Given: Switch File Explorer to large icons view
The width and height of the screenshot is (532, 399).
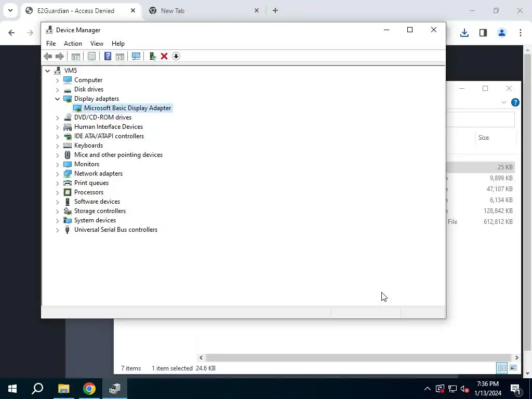Looking at the screenshot, I should click(513, 368).
